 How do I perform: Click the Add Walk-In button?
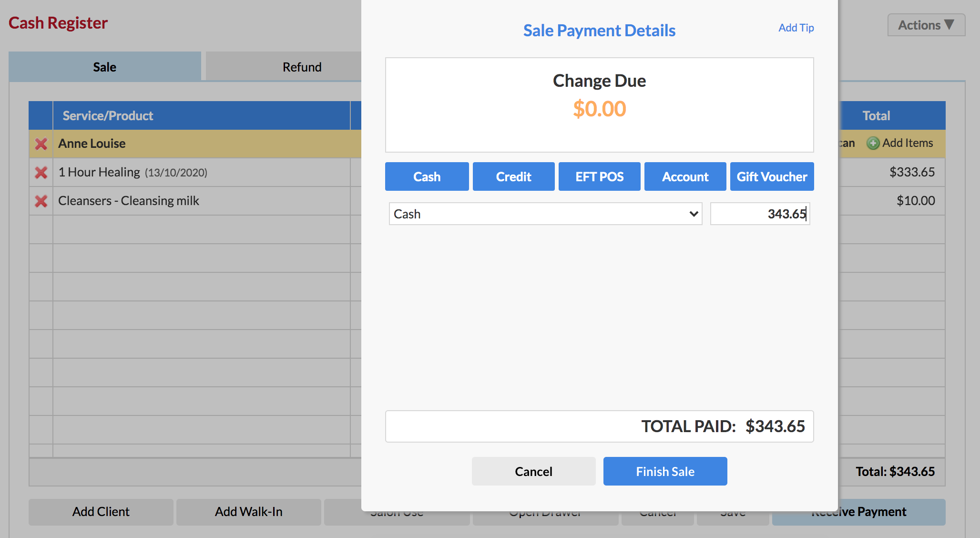[x=248, y=512]
